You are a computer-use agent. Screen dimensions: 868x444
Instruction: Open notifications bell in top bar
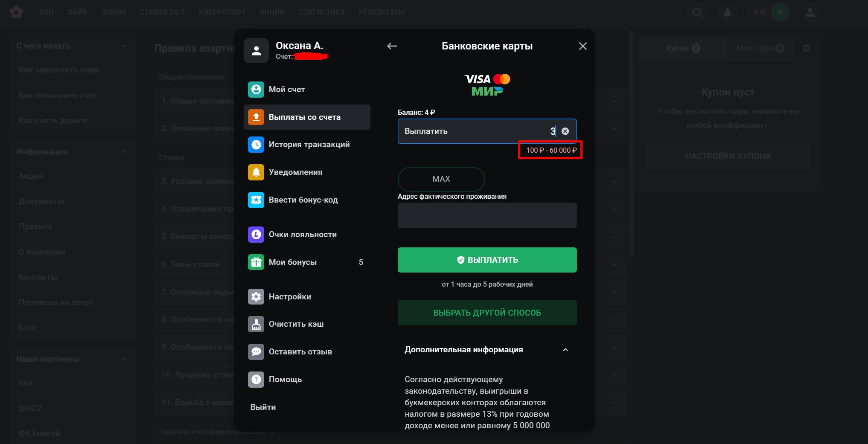coord(727,13)
